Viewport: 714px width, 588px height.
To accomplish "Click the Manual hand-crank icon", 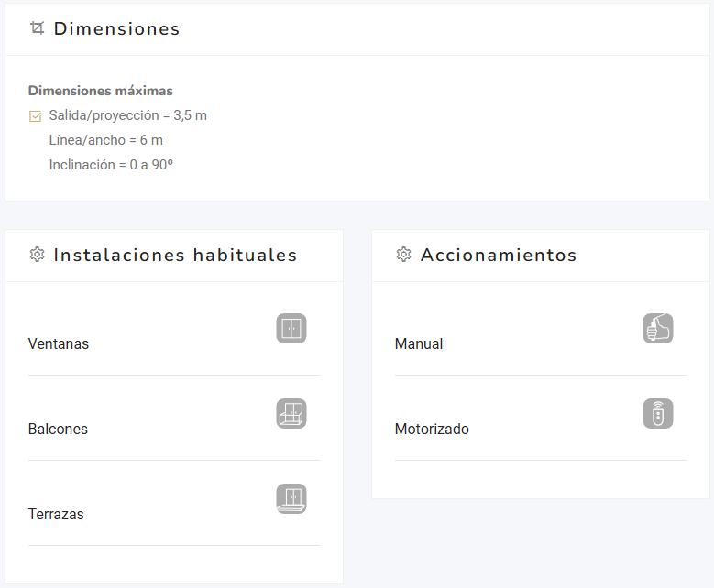I will click(x=658, y=329).
